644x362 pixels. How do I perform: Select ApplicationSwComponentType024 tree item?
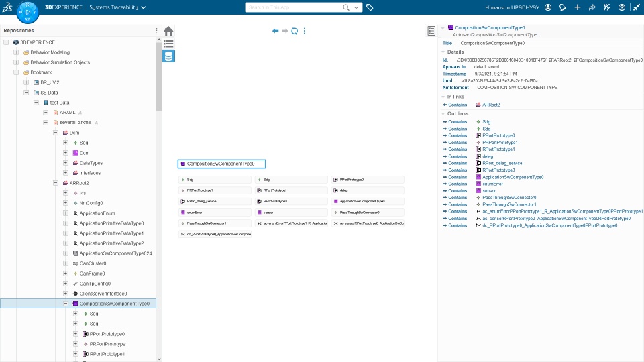(x=115, y=253)
